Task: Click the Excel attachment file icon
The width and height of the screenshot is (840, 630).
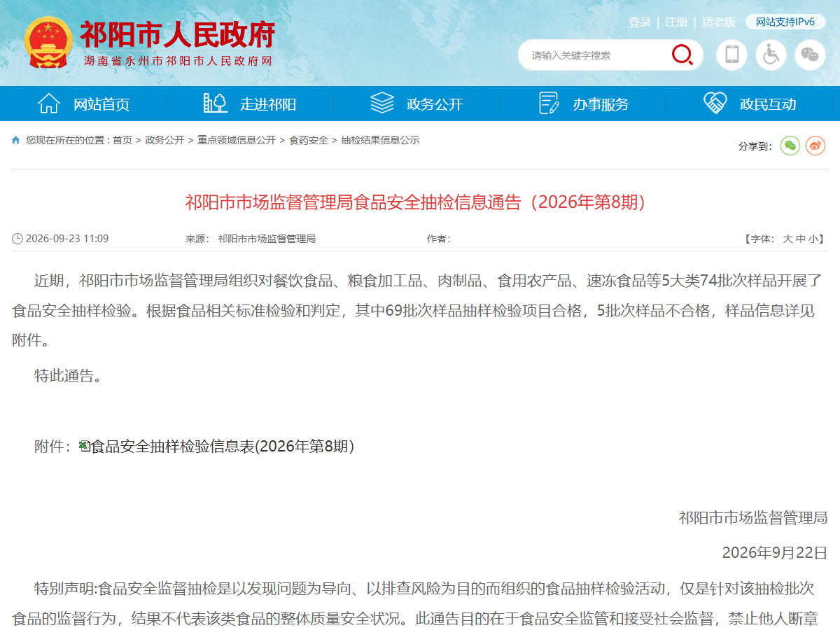Action: [x=84, y=446]
